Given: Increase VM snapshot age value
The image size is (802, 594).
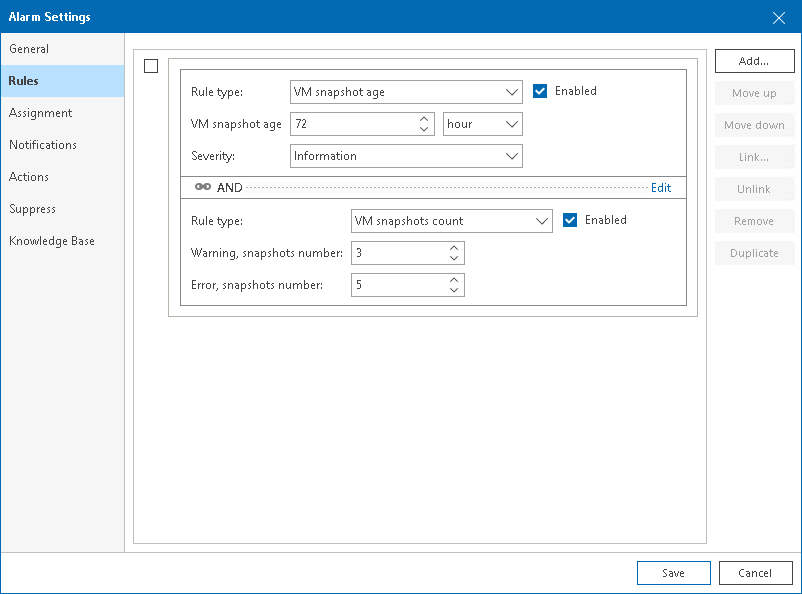Looking at the screenshot, I should (x=426, y=119).
